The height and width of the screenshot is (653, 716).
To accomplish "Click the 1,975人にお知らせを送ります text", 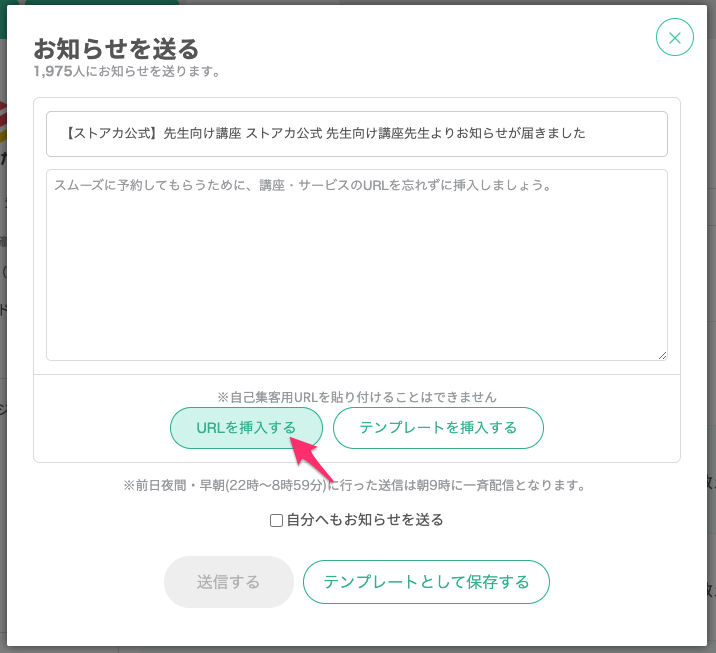I will [127, 71].
